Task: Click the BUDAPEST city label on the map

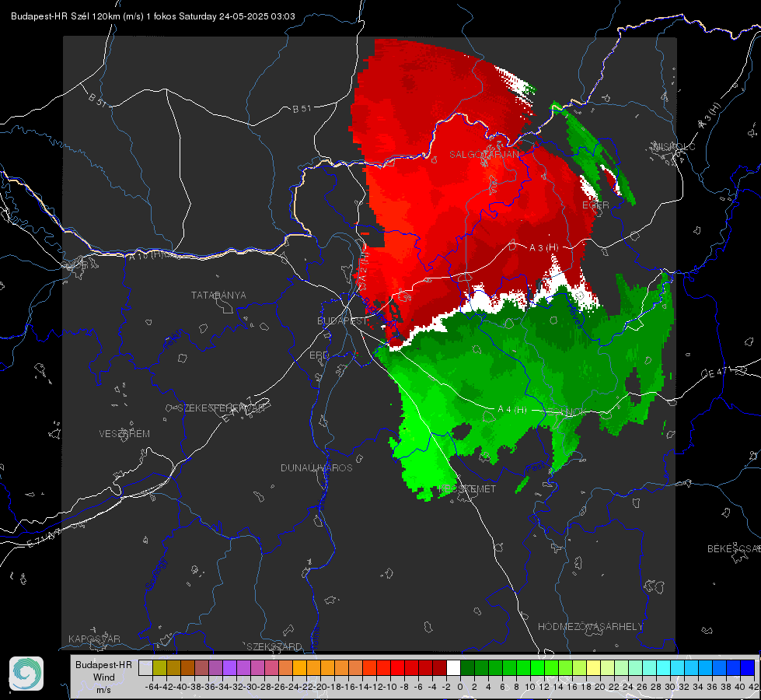Action: click(x=342, y=320)
